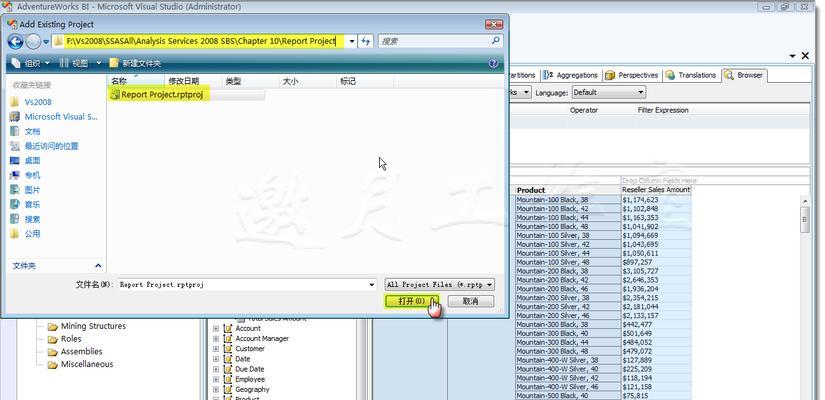Click the 文件名 filename input field
Screen dimensions: 825x400
pos(242,285)
